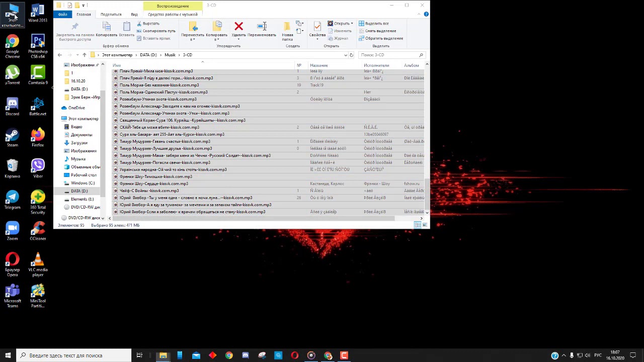
Task: Select Музыка in the navigation pane
Action: [78, 159]
